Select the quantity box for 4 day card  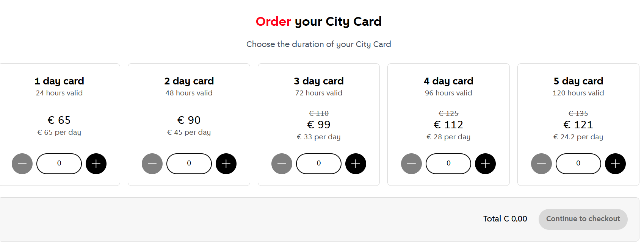coord(448,164)
